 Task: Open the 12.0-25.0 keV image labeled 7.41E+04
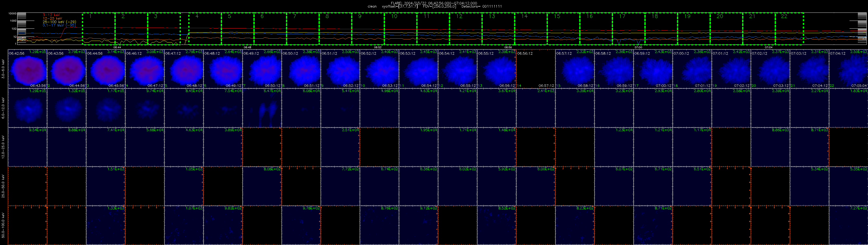click(106, 147)
